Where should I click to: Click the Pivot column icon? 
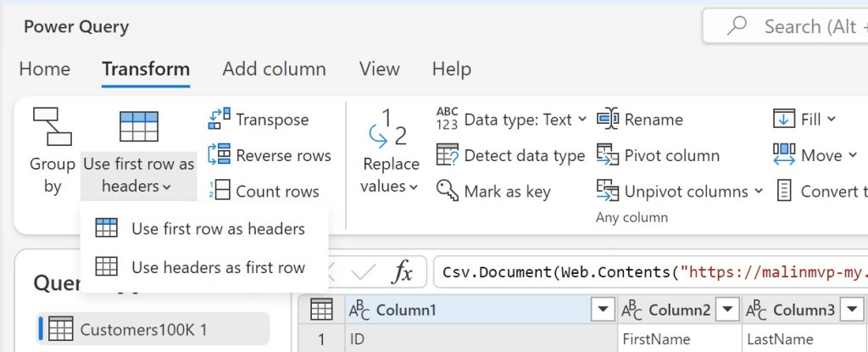608,155
